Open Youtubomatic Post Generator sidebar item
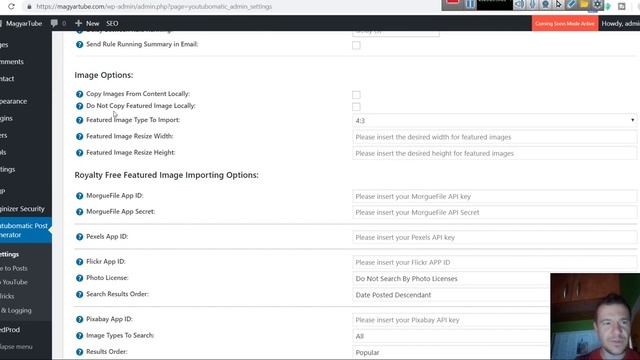Screen dimensions: 640x360 click(x=26, y=230)
